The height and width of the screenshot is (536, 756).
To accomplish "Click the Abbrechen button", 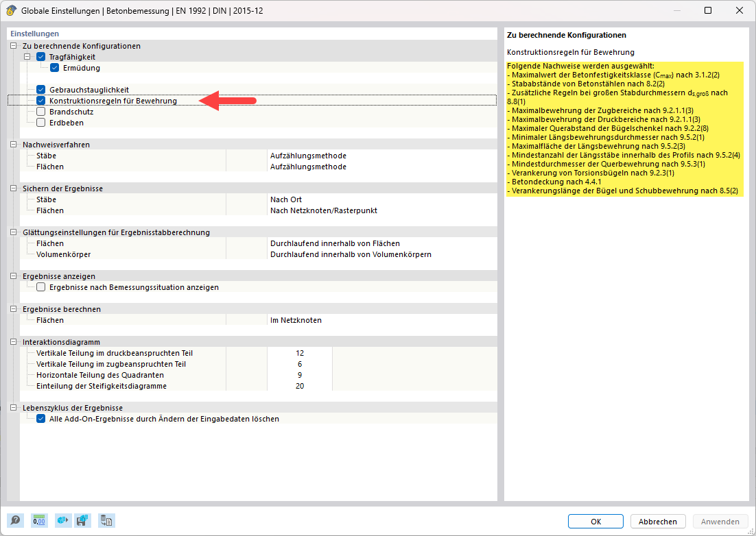I will pyautogui.click(x=657, y=522).
